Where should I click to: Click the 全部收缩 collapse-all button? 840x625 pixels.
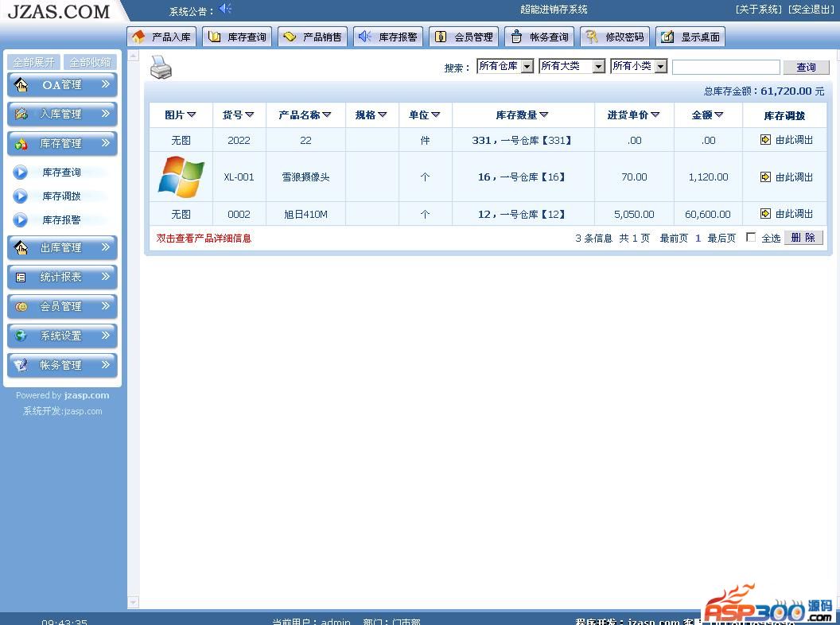[90, 62]
